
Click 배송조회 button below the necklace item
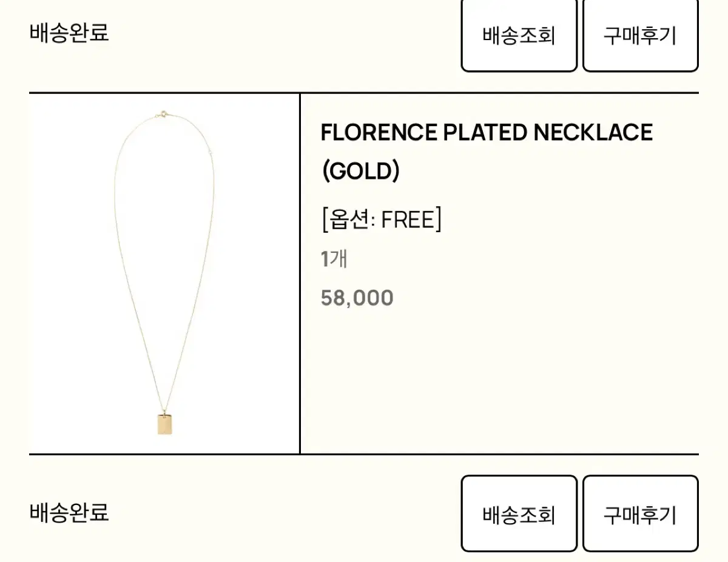pos(519,513)
